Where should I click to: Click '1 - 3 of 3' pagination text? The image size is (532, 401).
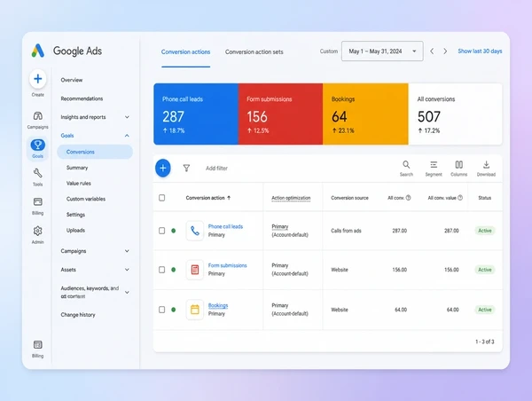(484, 342)
